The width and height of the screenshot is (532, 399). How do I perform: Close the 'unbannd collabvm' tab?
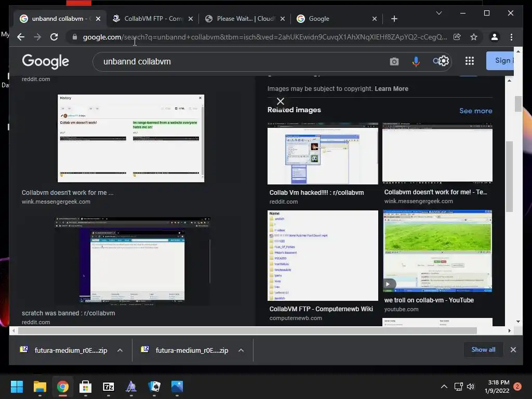98,19
